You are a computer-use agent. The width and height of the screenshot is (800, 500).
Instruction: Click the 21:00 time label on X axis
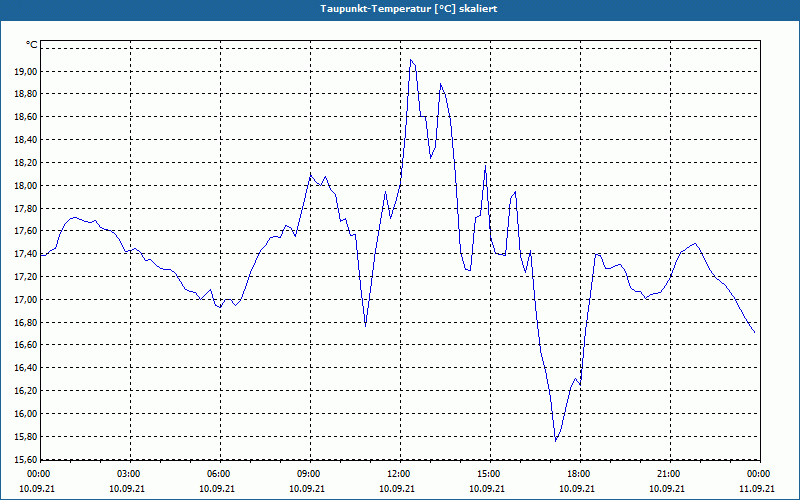coord(669,474)
